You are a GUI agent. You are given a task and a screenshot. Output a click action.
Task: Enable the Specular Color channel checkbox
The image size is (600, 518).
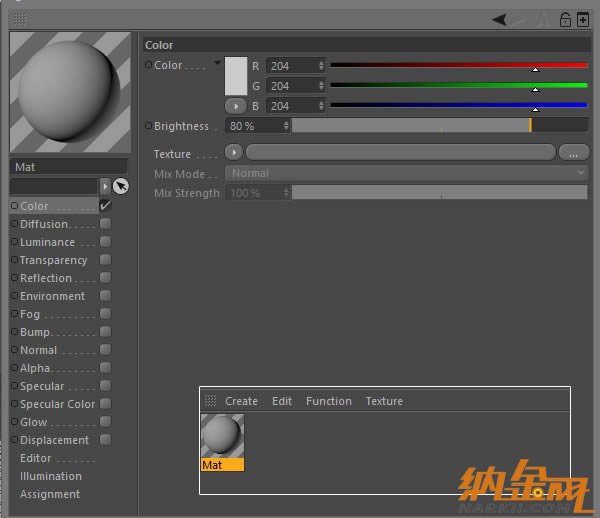pyautogui.click(x=105, y=403)
